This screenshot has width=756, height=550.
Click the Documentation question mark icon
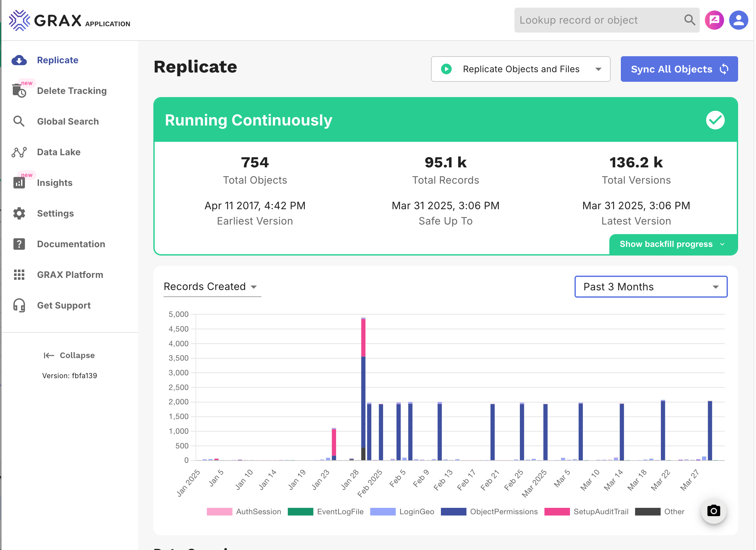(19, 244)
